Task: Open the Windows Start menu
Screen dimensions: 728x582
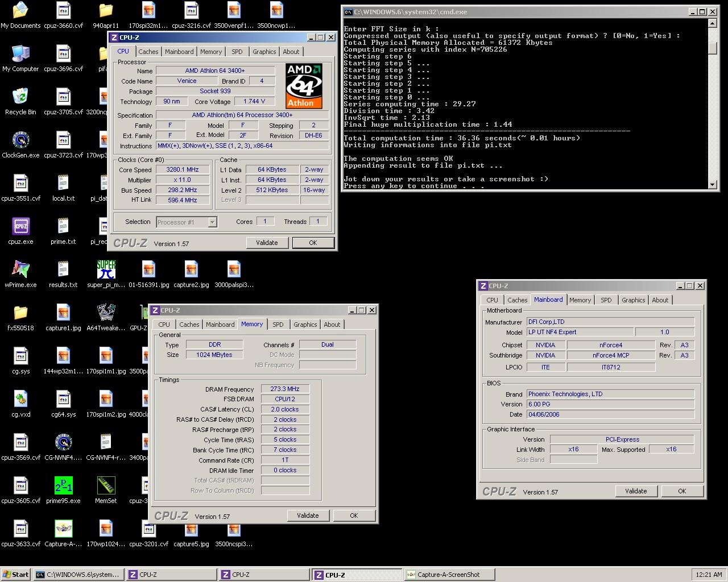Action: [15, 575]
